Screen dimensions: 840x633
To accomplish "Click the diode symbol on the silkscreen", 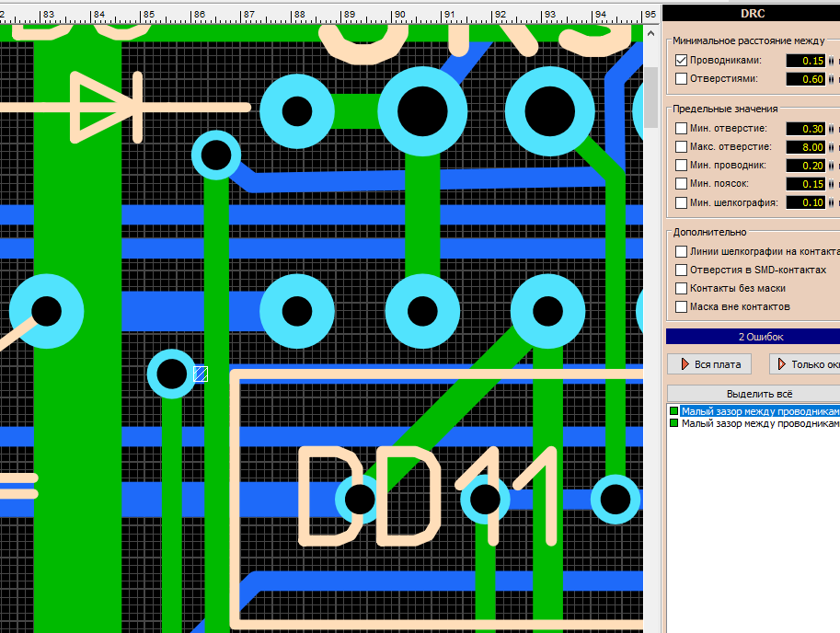I will tap(107, 108).
